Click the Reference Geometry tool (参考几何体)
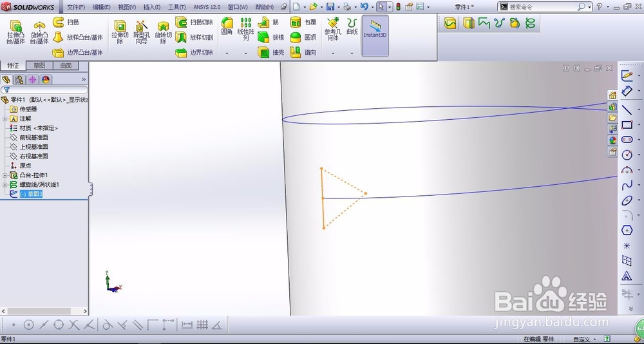 pos(333,29)
